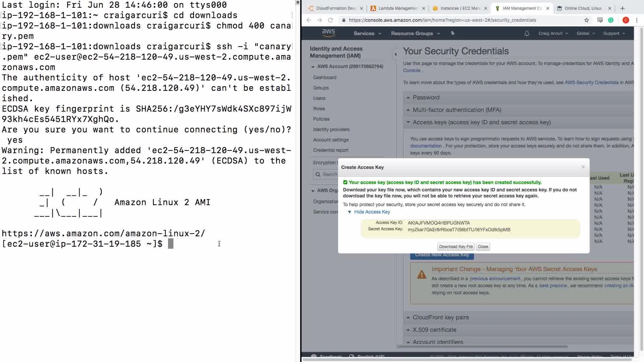Open Resource Groups dropdown

point(415,34)
